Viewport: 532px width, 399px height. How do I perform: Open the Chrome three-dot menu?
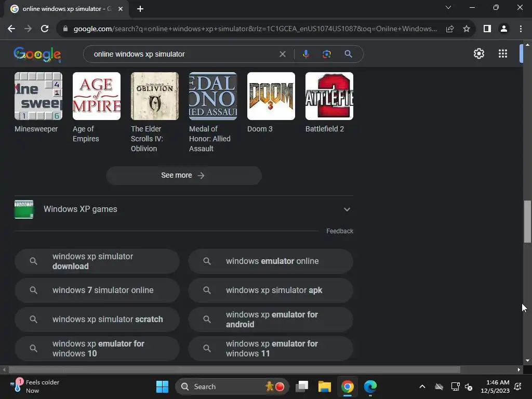tap(521, 29)
